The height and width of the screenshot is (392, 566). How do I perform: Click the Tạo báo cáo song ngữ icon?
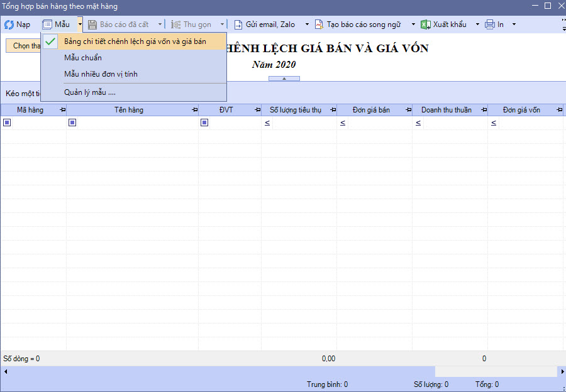pyautogui.click(x=319, y=24)
